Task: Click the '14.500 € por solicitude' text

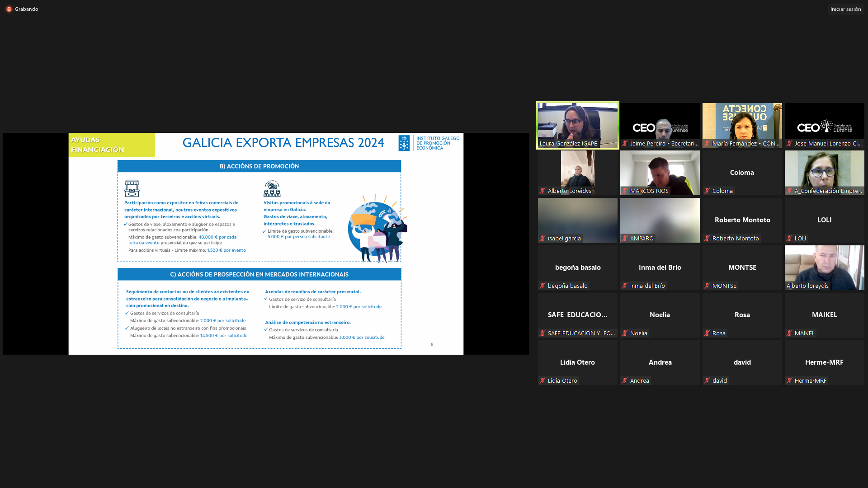Action: [x=224, y=336]
